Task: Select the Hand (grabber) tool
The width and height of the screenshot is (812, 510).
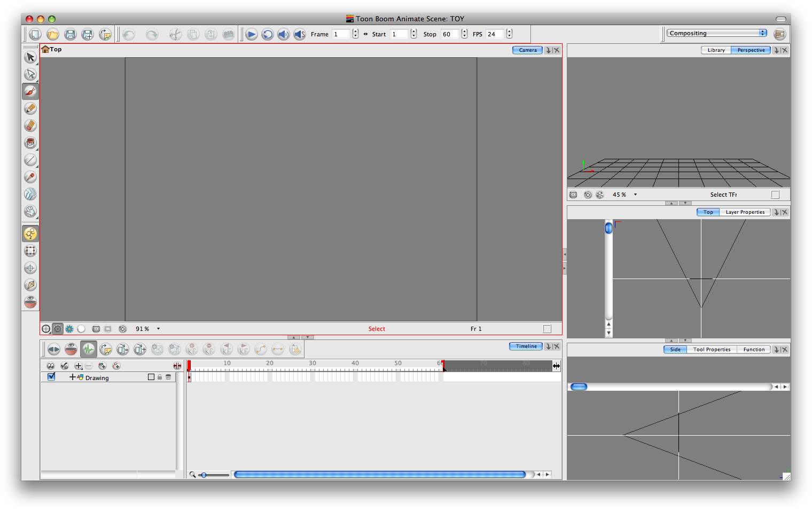Action: 30,211
